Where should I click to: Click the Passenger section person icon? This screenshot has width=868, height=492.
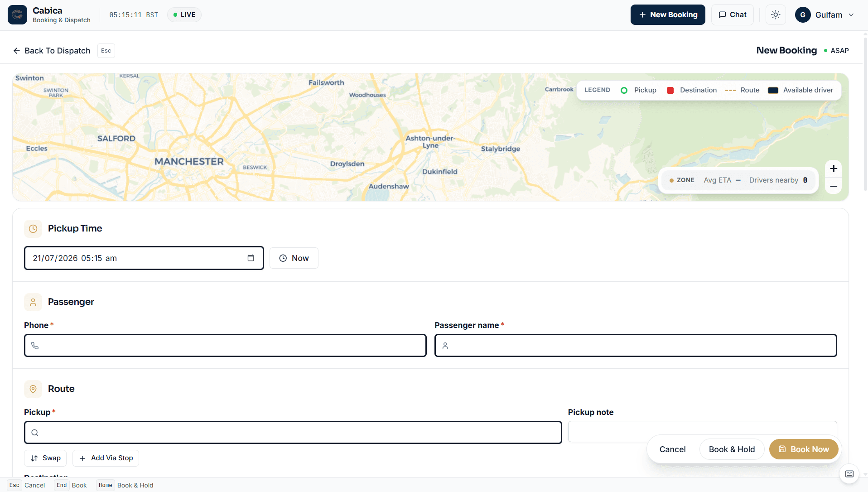click(x=33, y=302)
